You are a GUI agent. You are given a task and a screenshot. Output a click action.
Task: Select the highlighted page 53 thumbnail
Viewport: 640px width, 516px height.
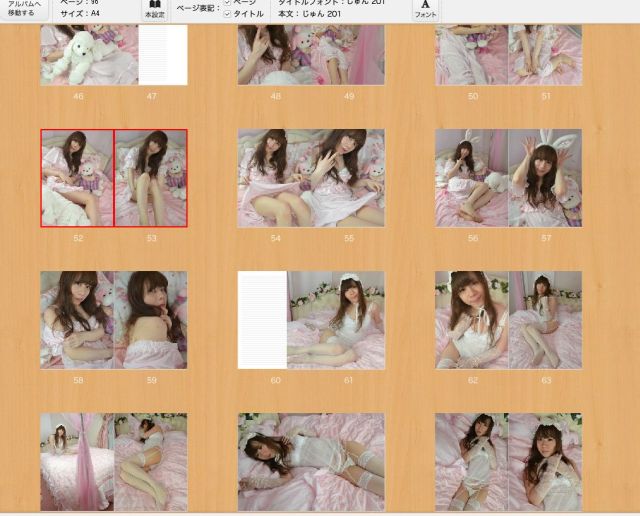[151, 178]
